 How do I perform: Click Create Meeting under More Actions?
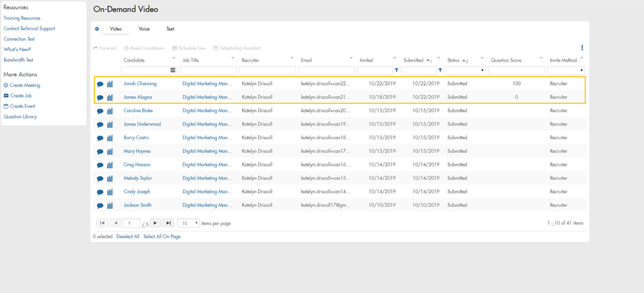[24, 86]
